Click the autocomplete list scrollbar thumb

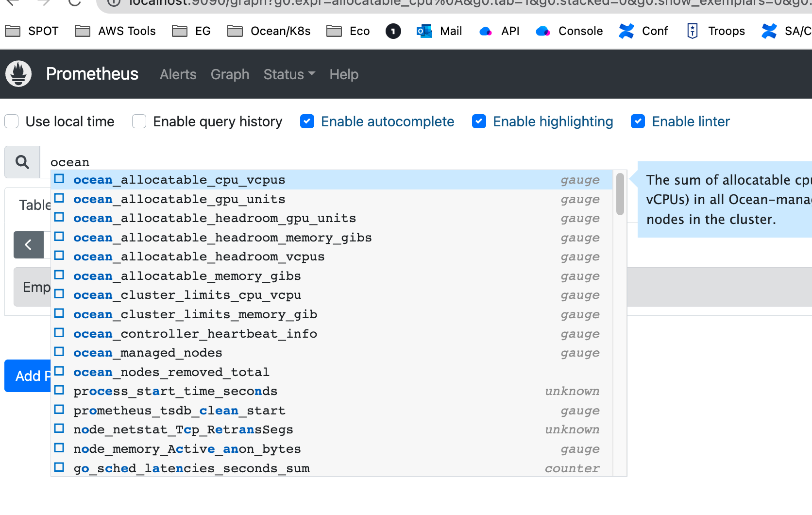tap(620, 194)
